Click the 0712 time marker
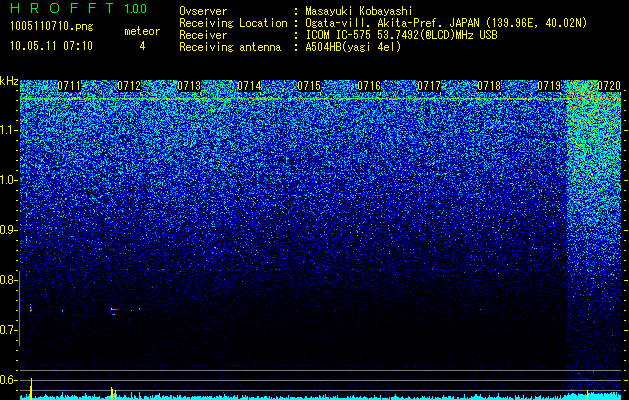 [x=129, y=86]
